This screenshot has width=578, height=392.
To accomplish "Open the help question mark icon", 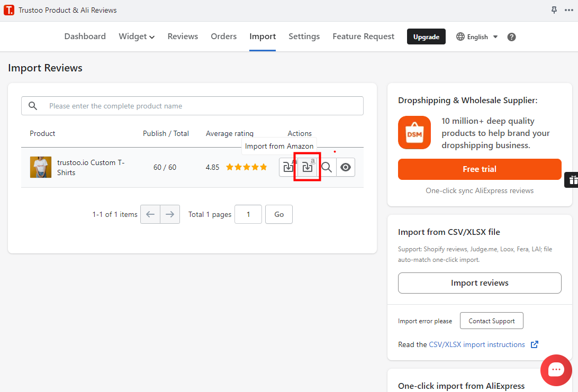I will pyautogui.click(x=511, y=37).
